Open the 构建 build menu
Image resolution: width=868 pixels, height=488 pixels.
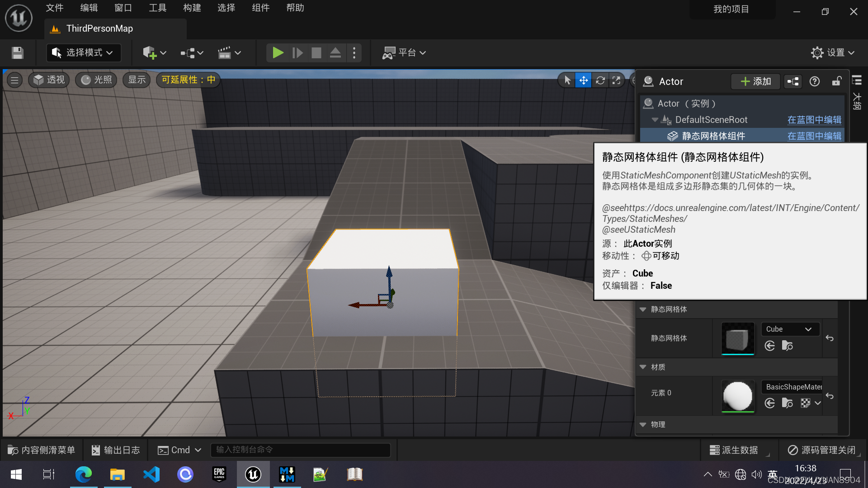192,8
